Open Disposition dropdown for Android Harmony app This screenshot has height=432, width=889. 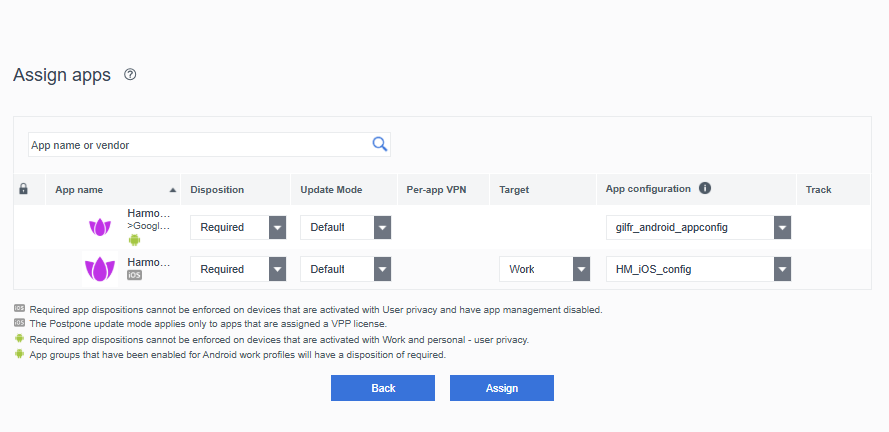238,227
